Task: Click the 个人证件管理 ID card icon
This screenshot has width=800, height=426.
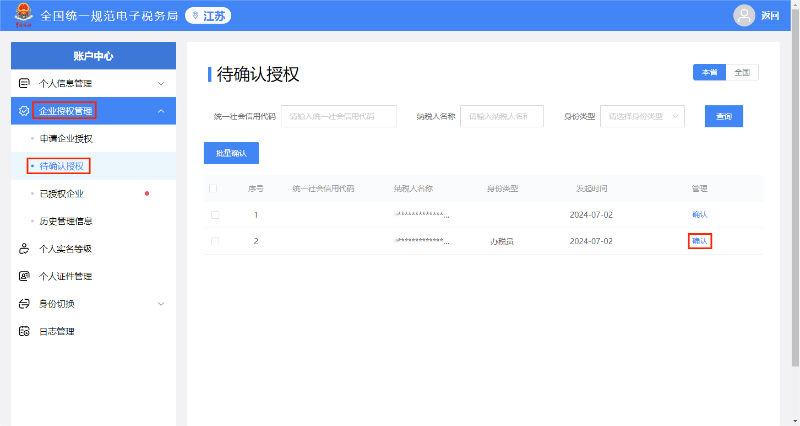Action: [x=24, y=276]
